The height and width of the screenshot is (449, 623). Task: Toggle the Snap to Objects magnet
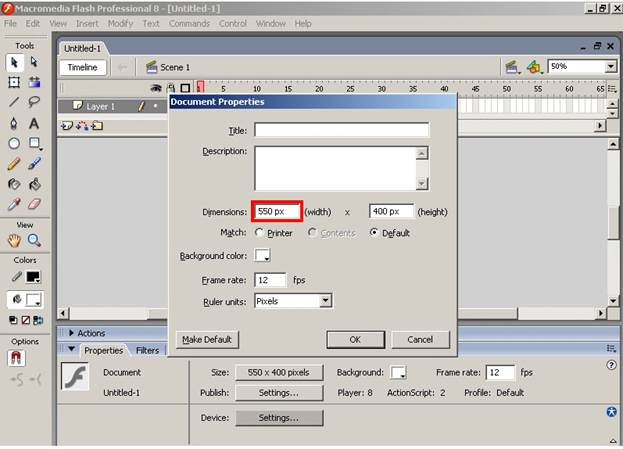point(16,358)
